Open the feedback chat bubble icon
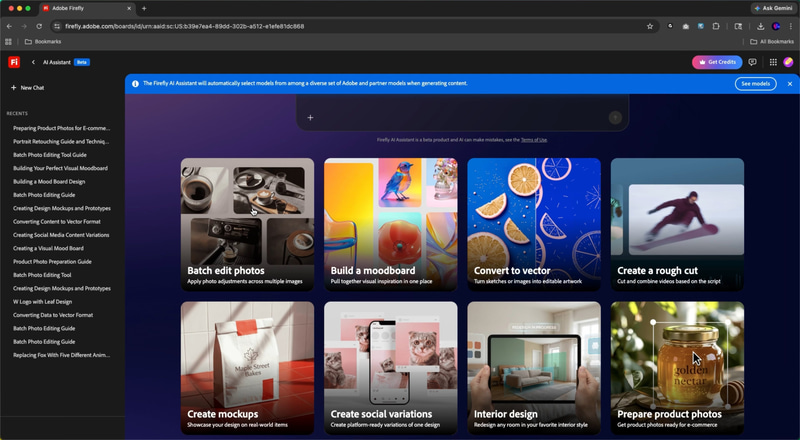Image resolution: width=800 pixels, height=440 pixels. pos(752,62)
